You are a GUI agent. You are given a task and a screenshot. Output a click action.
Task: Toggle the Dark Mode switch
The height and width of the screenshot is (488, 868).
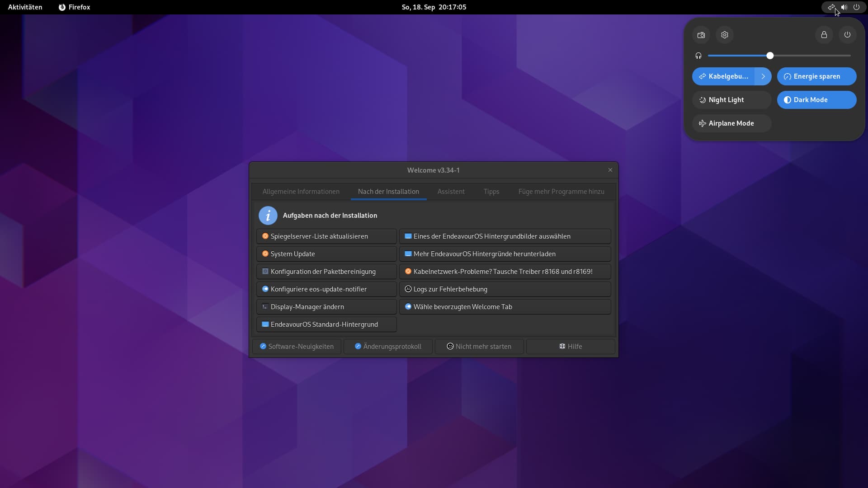pos(816,99)
